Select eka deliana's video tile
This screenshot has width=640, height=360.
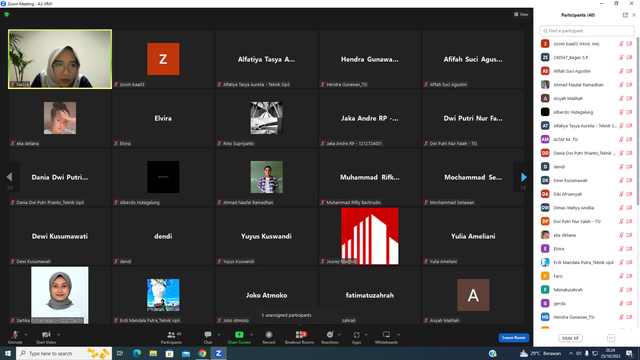coord(60,118)
